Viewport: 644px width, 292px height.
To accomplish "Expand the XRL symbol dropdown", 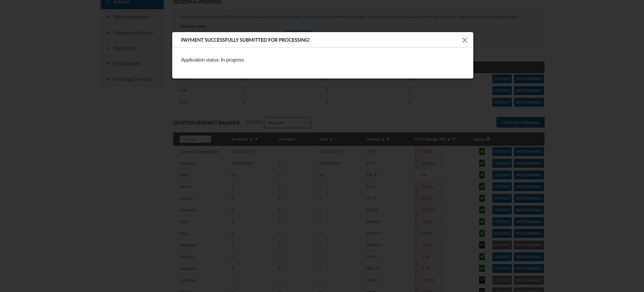I will (372, 175).
